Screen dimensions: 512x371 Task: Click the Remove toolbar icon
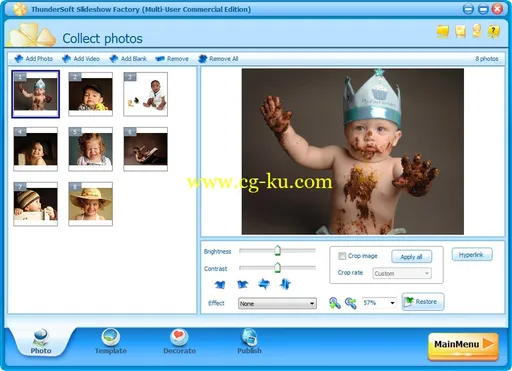pos(160,59)
